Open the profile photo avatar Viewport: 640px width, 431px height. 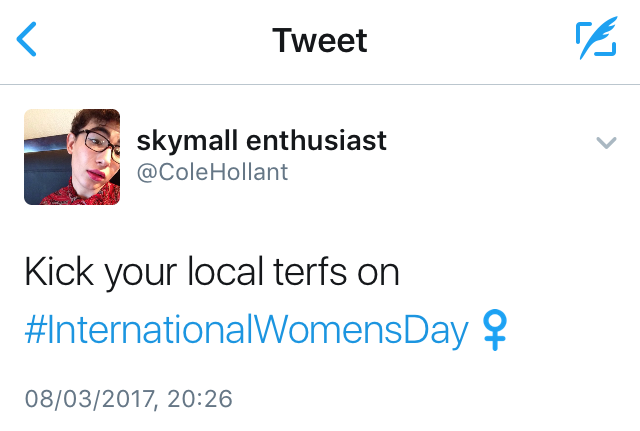pyautogui.click(x=72, y=157)
